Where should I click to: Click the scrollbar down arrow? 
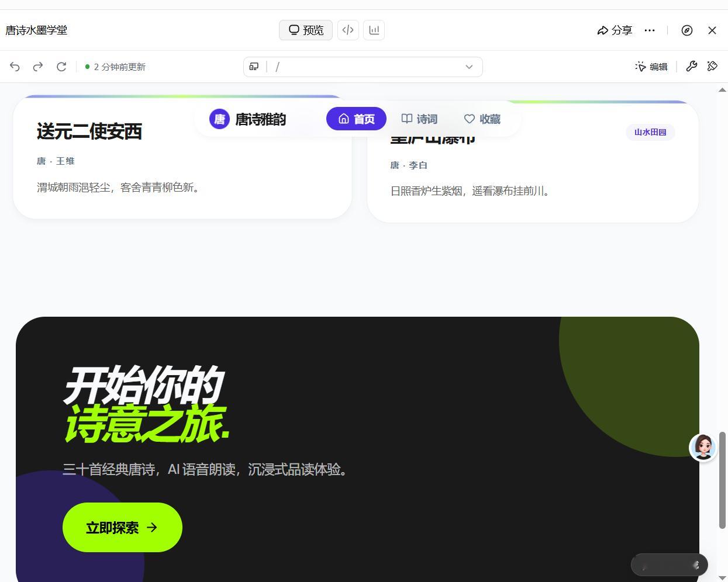pyautogui.click(x=722, y=577)
